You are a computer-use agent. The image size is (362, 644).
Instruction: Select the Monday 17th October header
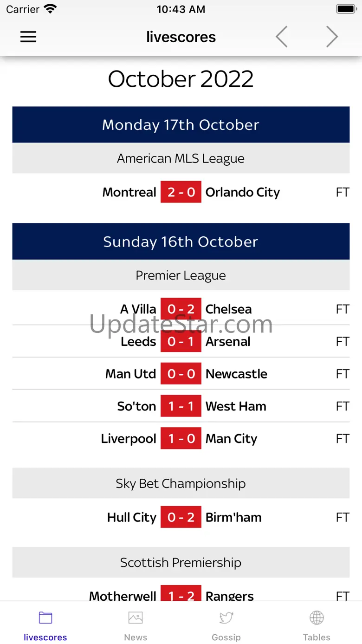181,125
